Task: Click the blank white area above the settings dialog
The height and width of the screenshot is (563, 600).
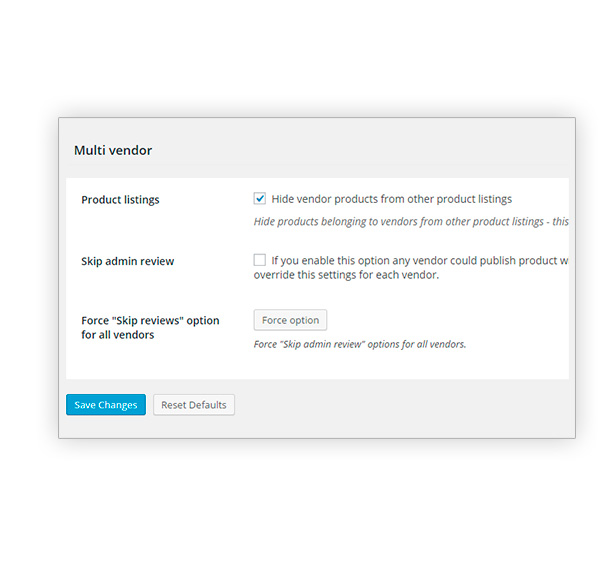Action: click(x=300, y=57)
